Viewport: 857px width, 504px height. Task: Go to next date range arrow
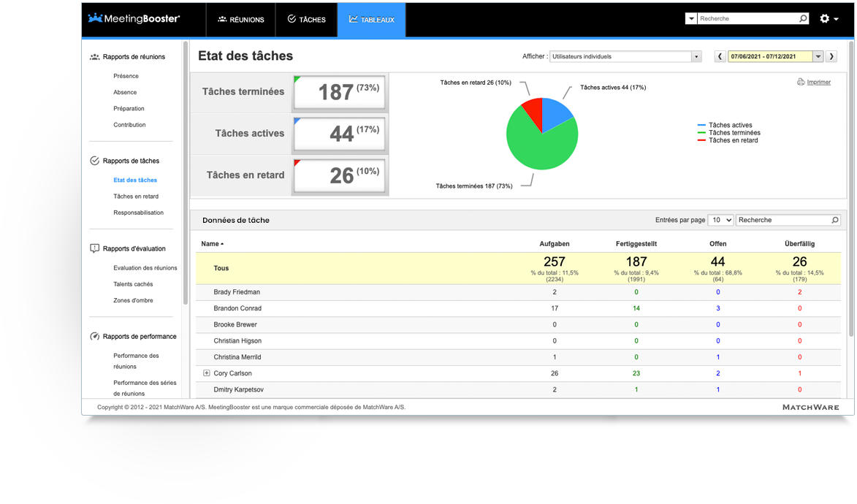point(831,56)
